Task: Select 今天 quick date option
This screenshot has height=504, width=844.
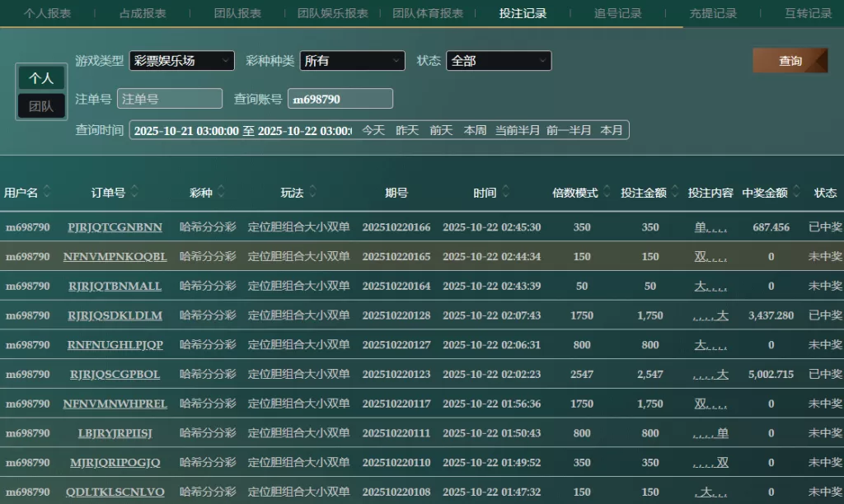Action: pos(373,130)
